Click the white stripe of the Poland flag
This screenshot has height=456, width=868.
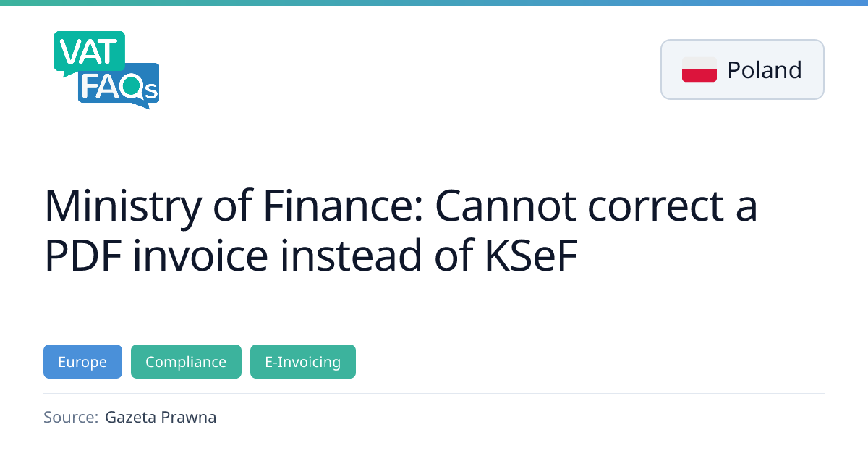(699, 63)
